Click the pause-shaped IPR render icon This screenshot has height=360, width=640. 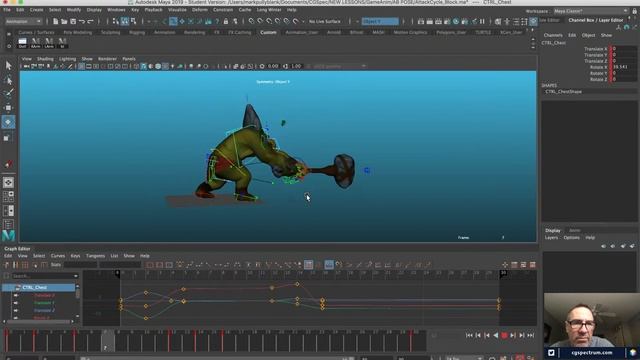coord(482,21)
